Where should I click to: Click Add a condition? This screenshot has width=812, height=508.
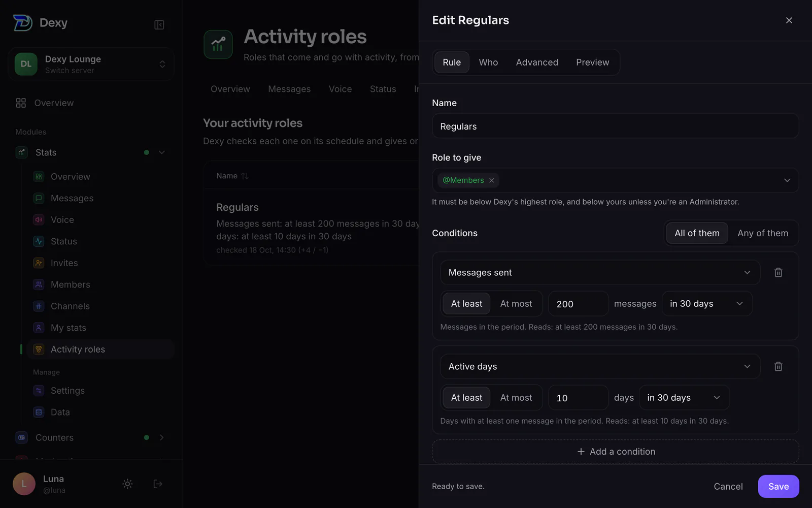(615, 452)
